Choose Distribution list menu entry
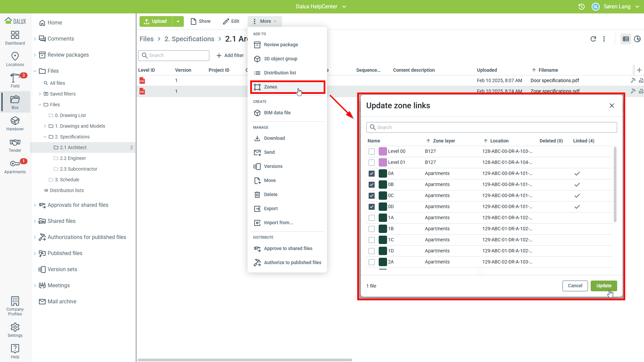 pos(280,73)
